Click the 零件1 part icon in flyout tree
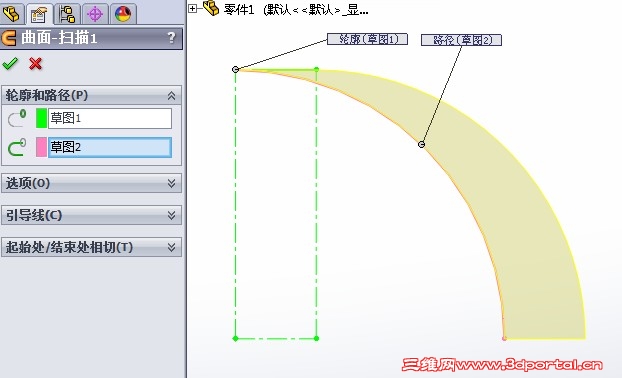Viewport: 622px width, 378px height. point(211,8)
